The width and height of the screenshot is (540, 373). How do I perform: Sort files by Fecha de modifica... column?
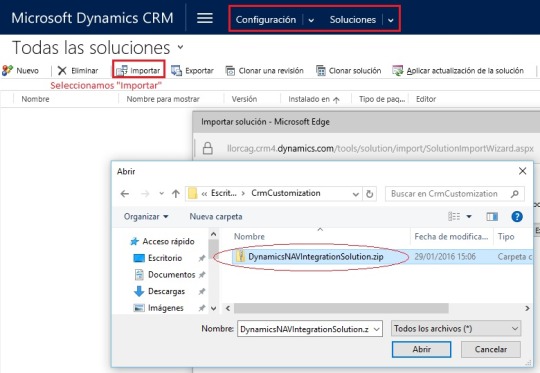[x=451, y=237]
